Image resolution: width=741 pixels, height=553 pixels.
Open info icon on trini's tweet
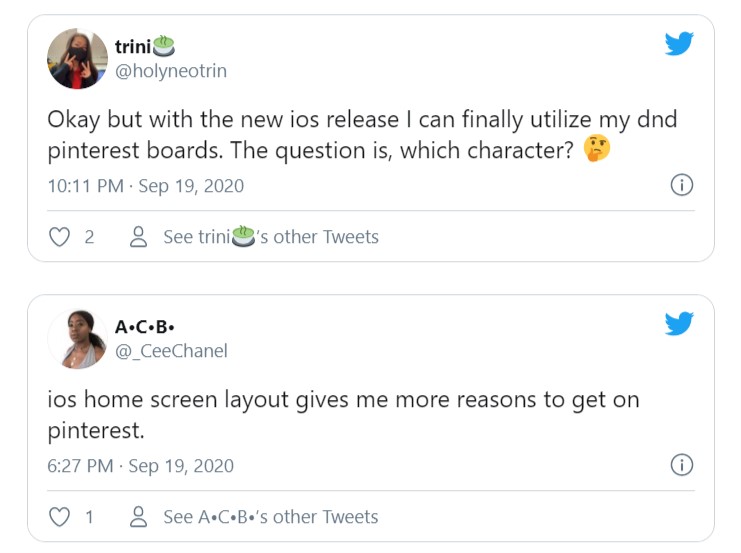click(x=682, y=185)
